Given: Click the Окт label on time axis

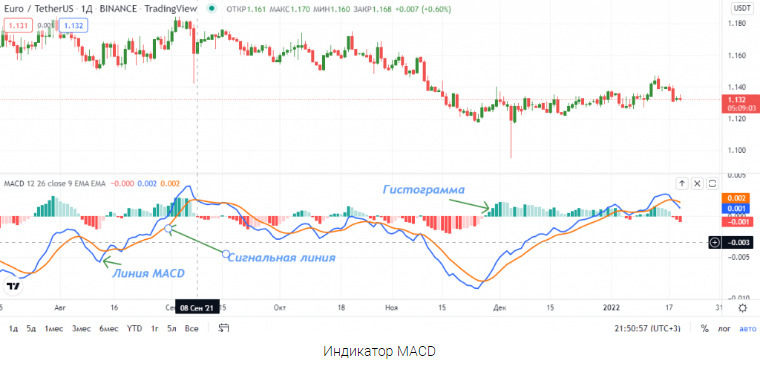Looking at the screenshot, I should (x=280, y=307).
